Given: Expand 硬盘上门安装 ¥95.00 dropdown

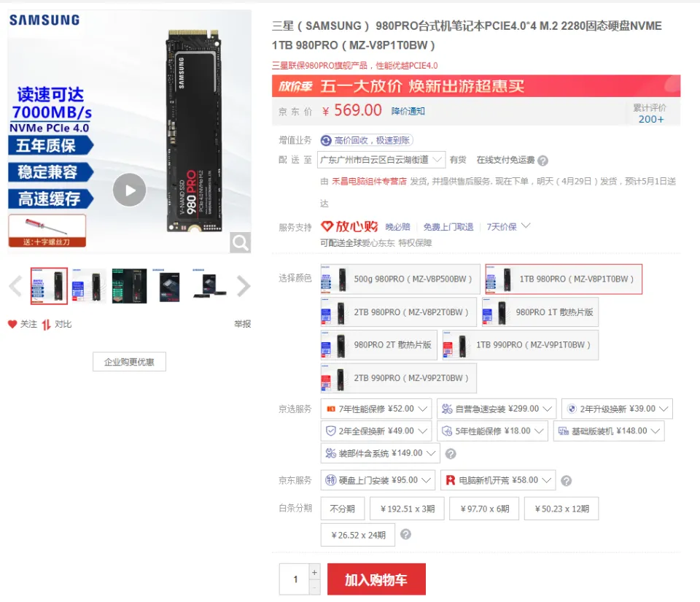Looking at the screenshot, I should coord(378,480).
